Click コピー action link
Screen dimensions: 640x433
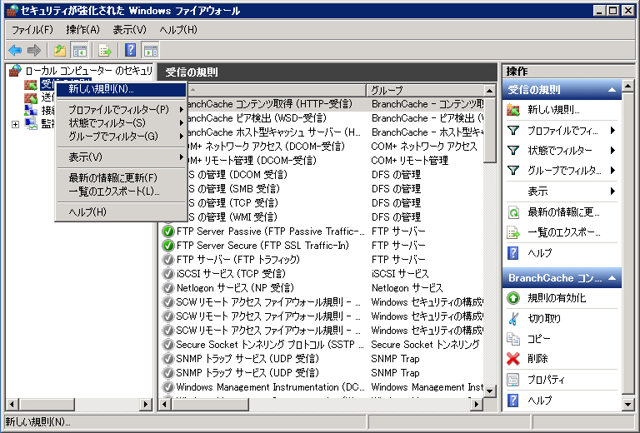coord(539,338)
